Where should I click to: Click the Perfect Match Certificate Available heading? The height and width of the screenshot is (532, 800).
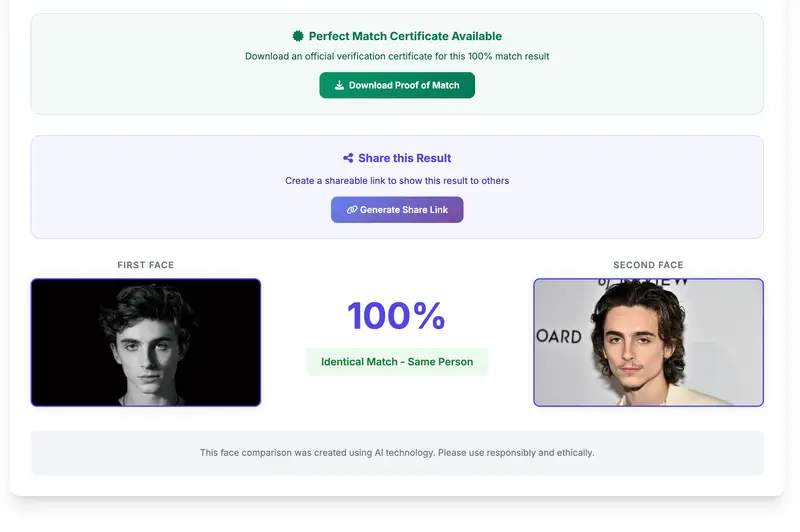tap(405, 36)
